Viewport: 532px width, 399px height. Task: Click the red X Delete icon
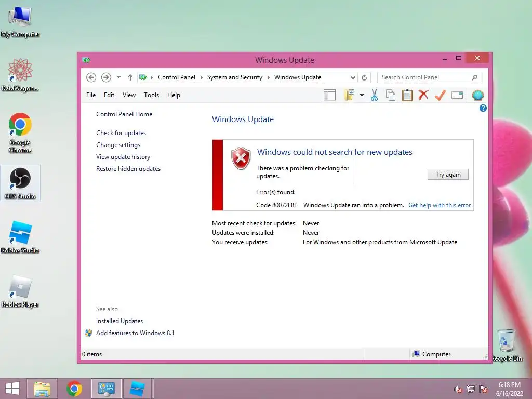tap(423, 96)
